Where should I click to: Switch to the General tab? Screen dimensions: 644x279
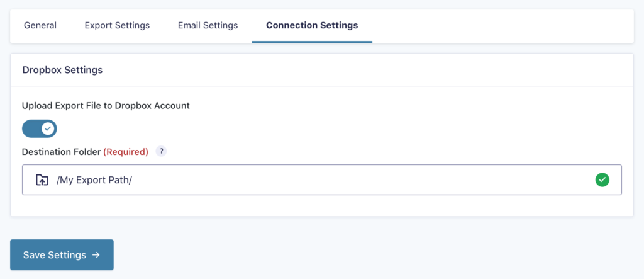pyautogui.click(x=40, y=26)
